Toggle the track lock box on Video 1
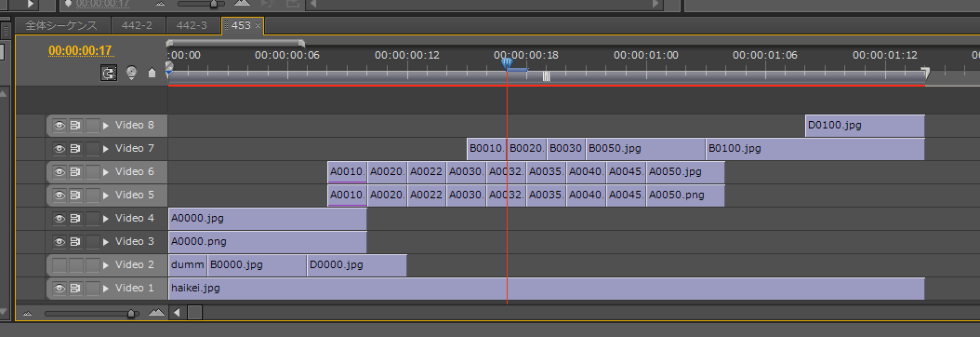The image size is (980, 337). point(92,289)
